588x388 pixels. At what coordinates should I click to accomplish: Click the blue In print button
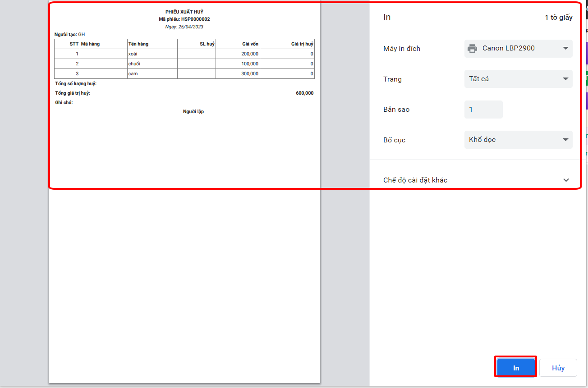coord(516,368)
